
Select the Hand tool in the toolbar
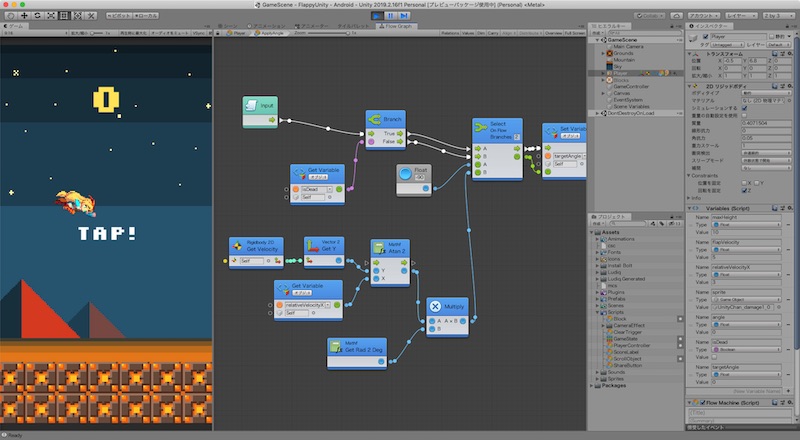(x=11, y=16)
